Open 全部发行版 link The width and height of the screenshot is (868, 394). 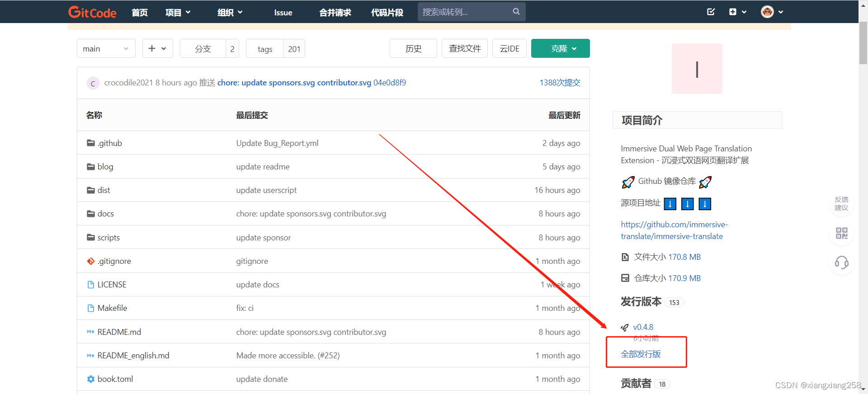[641, 354]
